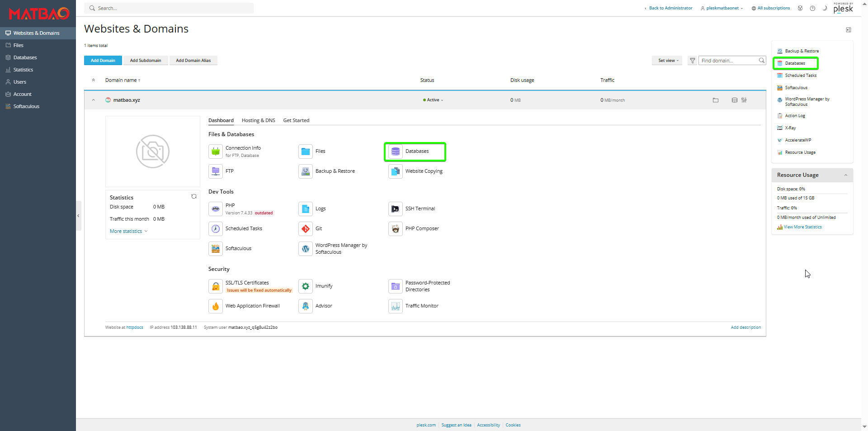Open PHP Composer icon
Image resolution: width=868 pixels, height=431 pixels.
(395, 229)
